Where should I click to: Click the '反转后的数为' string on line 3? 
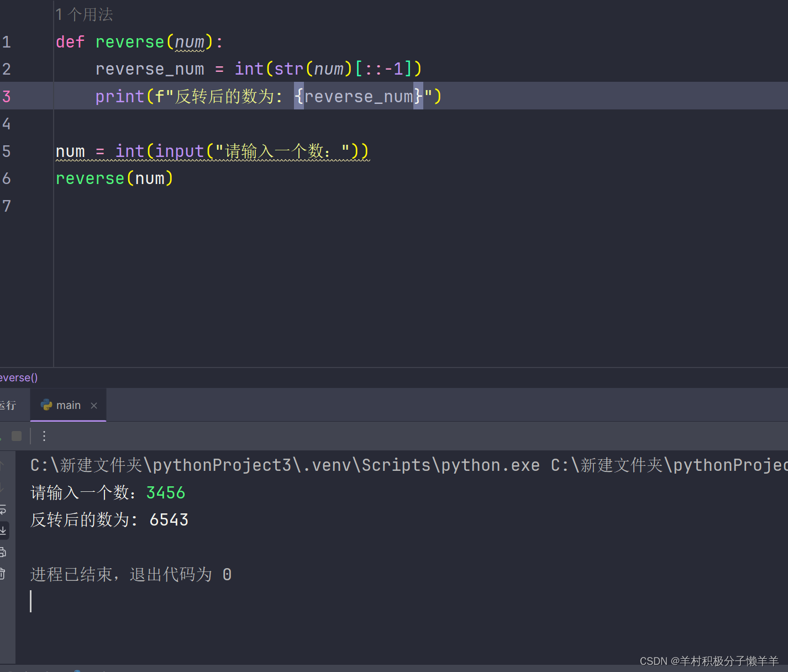pos(224,97)
